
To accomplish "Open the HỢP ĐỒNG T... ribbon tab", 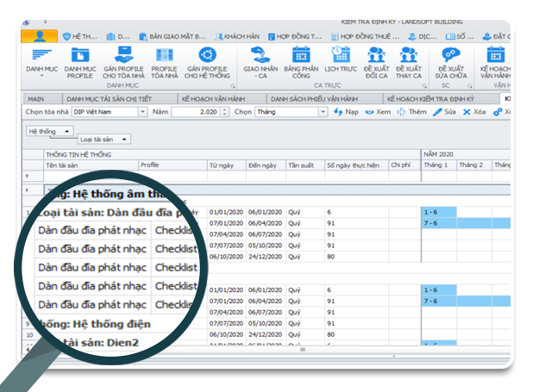I will (x=295, y=36).
